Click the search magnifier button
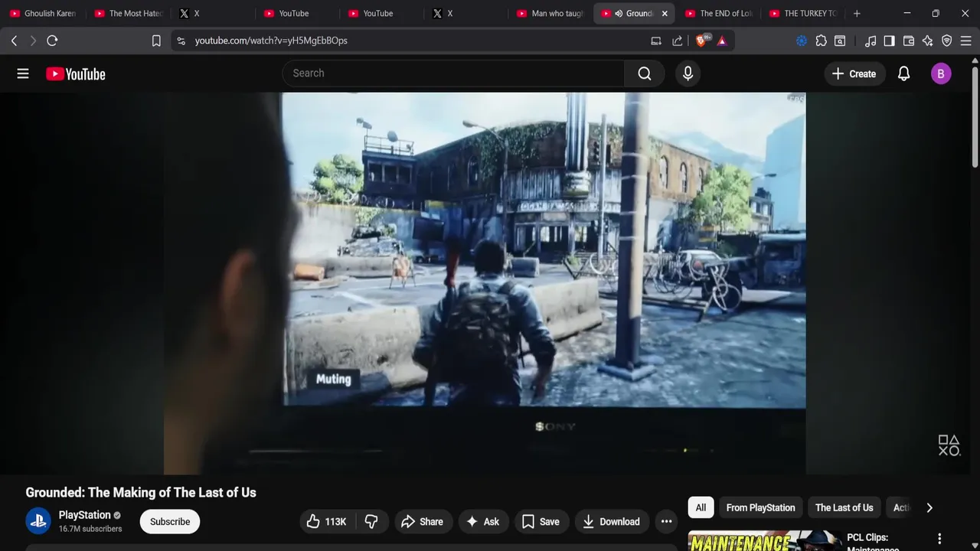 tap(645, 73)
